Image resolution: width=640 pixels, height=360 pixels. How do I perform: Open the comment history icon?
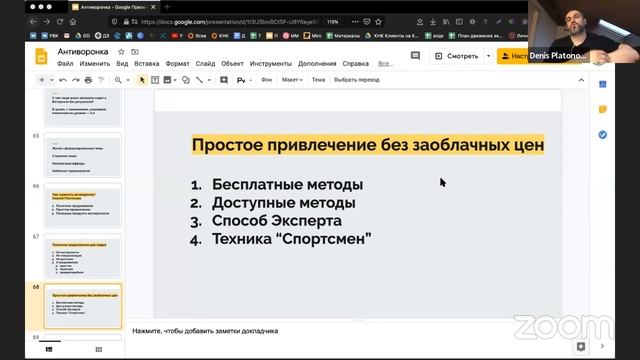[x=415, y=56]
